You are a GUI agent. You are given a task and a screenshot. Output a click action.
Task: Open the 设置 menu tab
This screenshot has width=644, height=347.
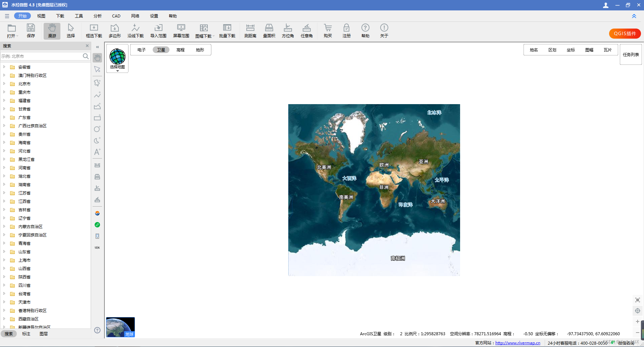click(154, 16)
